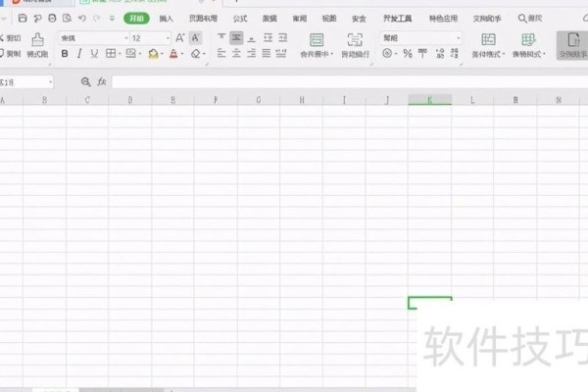Screen dimensions: 588x392
Task: Click the decrease decimal places icon
Action: click(x=455, y=54)
